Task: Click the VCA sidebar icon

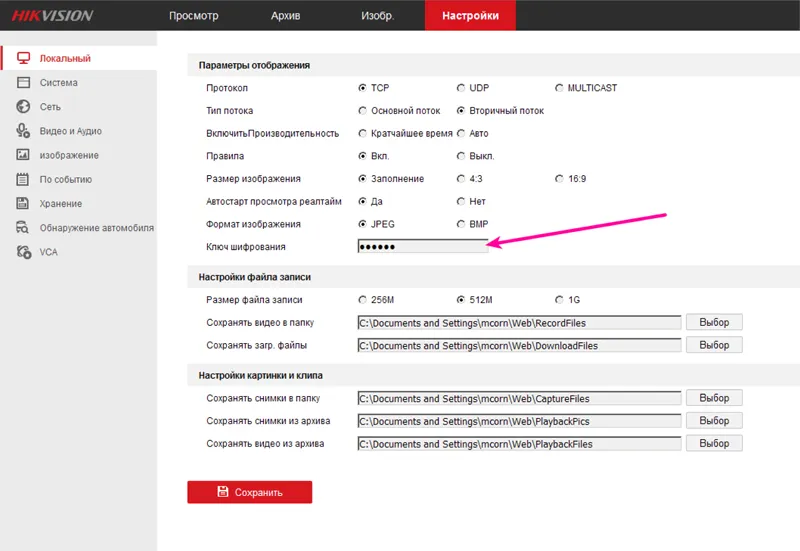Action: (x=23, y=252)
